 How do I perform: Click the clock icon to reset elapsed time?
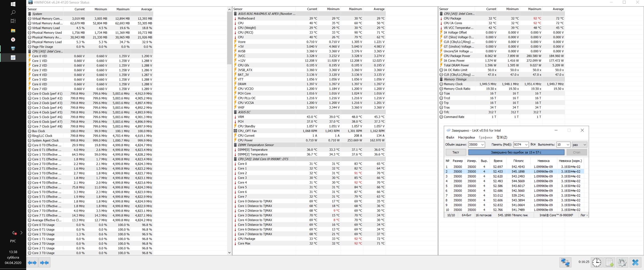(x=596, y=262)
